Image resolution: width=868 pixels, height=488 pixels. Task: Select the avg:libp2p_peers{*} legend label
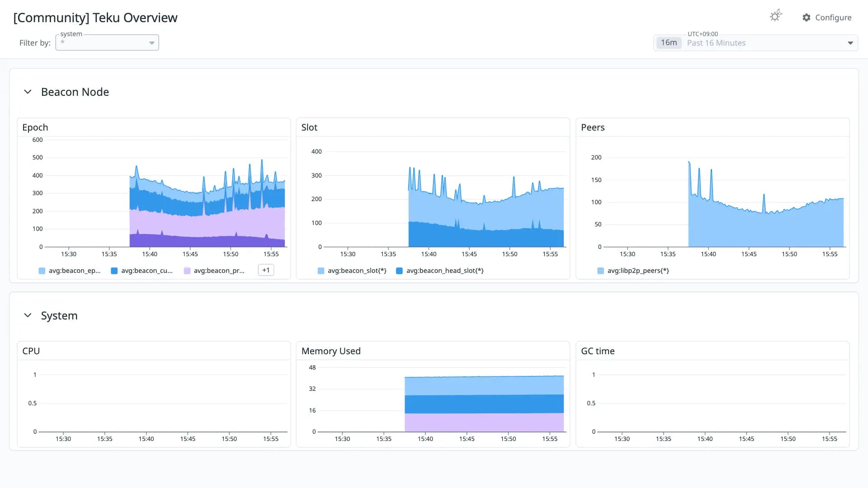point(638,271)
